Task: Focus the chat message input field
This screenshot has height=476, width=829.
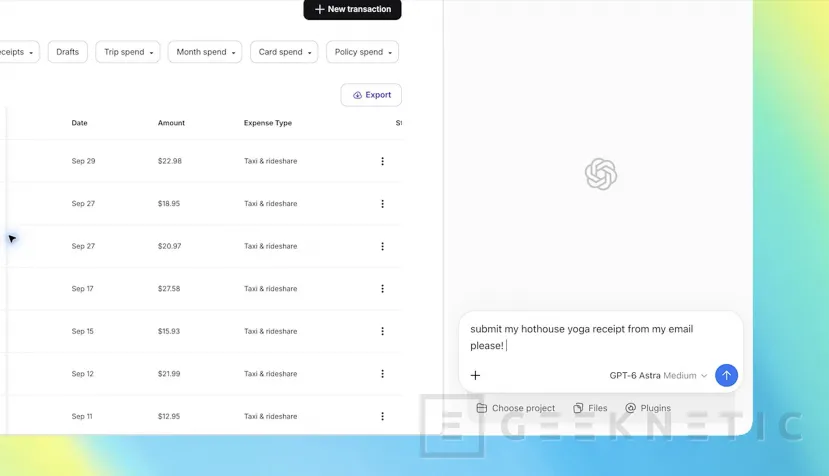Action: pos(601,337)
